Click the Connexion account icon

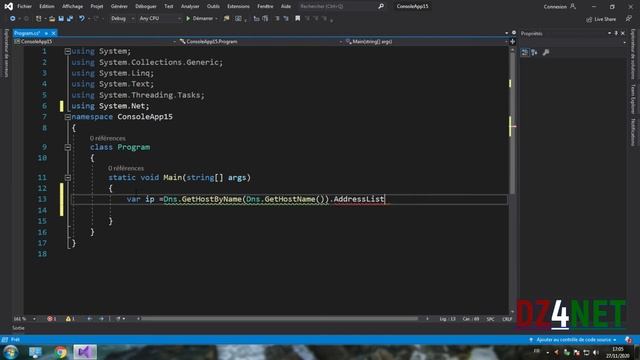pyautogui.click(x=573, y=7)
